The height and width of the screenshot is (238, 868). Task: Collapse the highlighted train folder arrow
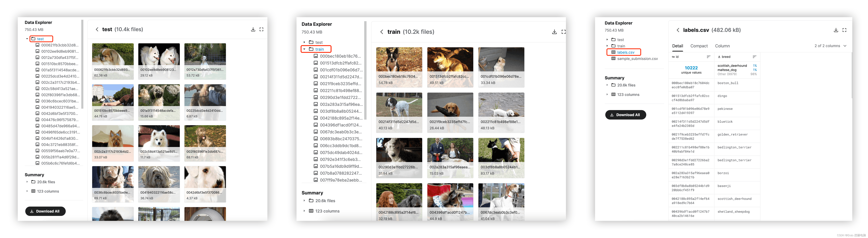click(304, 49)
